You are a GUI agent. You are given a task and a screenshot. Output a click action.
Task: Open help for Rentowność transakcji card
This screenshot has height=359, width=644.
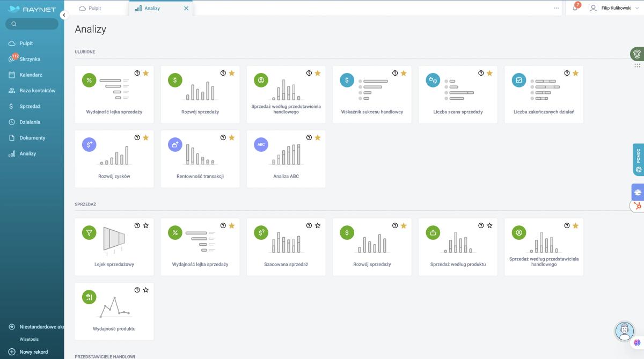tap(223, 137)
